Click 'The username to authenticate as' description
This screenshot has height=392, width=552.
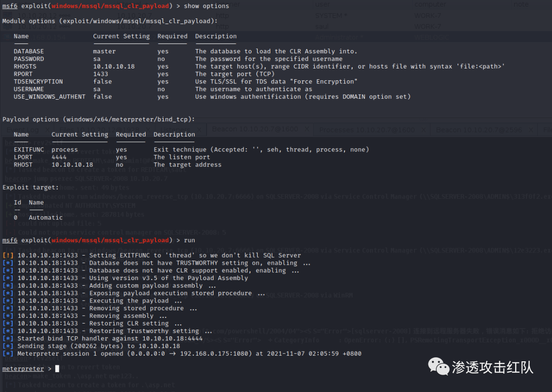[254, 89]
